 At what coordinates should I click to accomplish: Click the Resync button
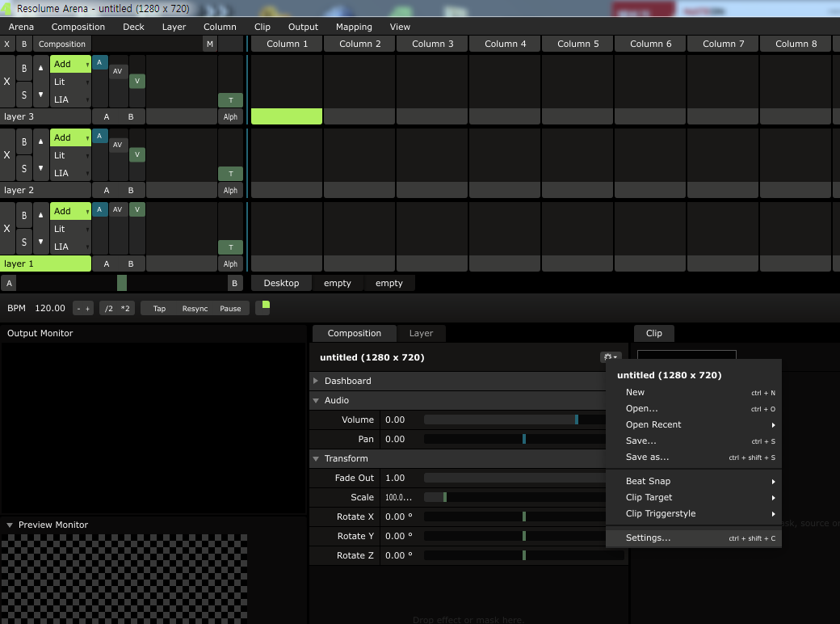195,309
